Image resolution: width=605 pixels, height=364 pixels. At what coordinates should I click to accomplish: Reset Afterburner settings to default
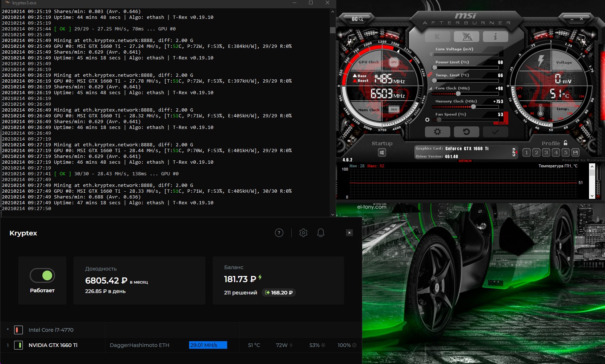coord(466,132)
